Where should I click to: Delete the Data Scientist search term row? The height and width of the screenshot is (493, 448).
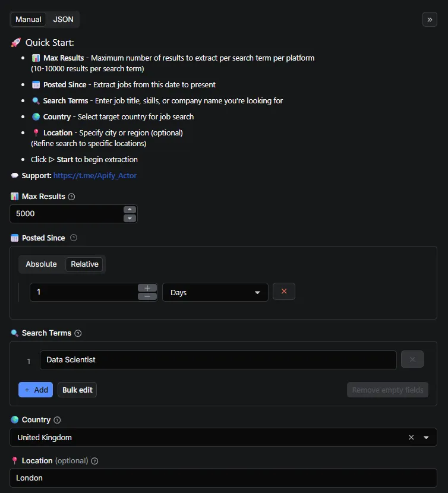tap(412, 359)
